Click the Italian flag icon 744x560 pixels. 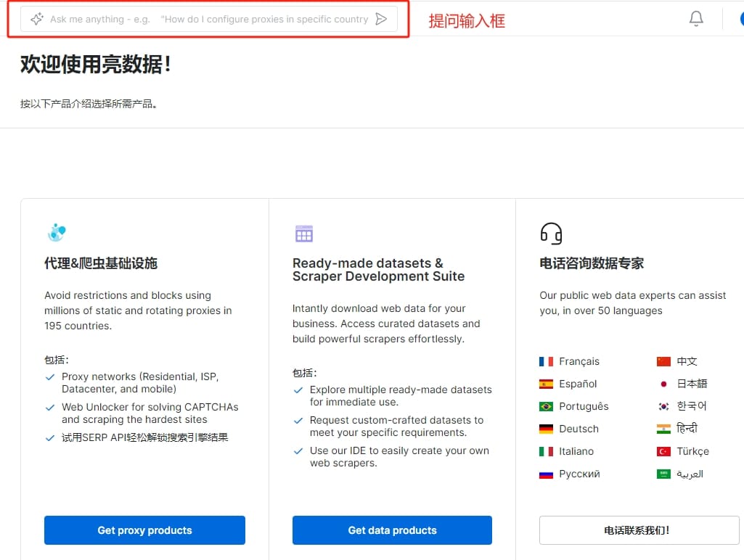(x=546, y=451)
